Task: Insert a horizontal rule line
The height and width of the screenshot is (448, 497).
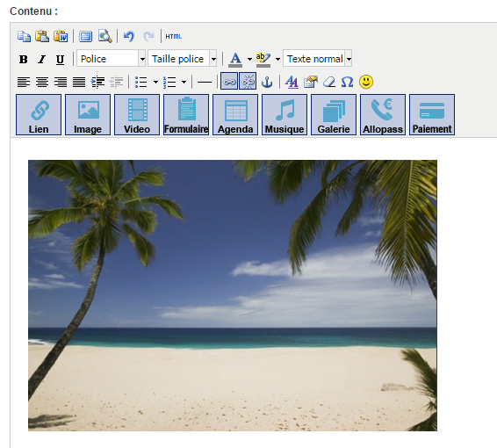Action: tap(205, 83)
